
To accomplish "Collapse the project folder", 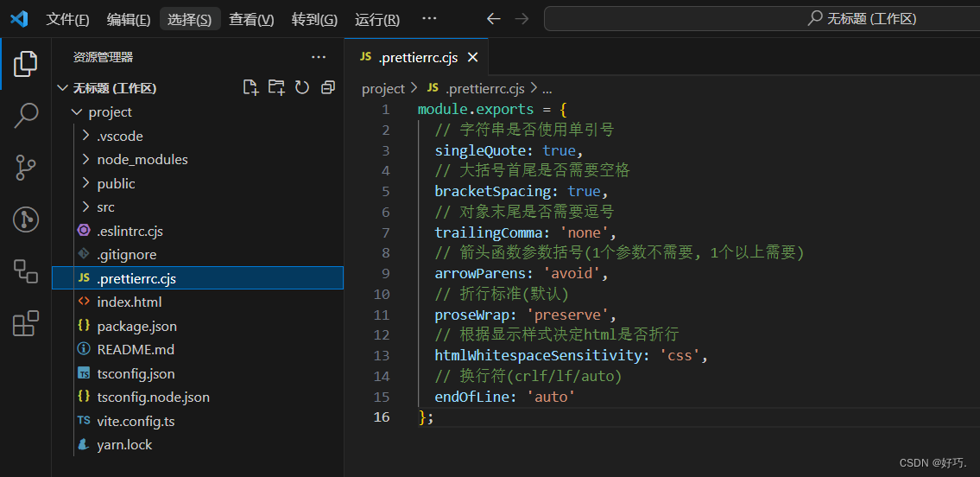I will (x=110, y=112).
